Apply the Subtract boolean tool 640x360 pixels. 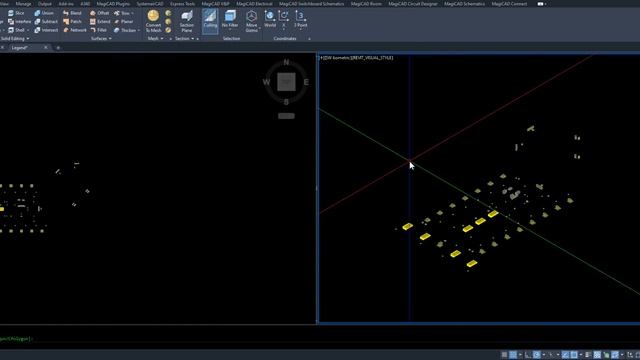click(46, 22)
